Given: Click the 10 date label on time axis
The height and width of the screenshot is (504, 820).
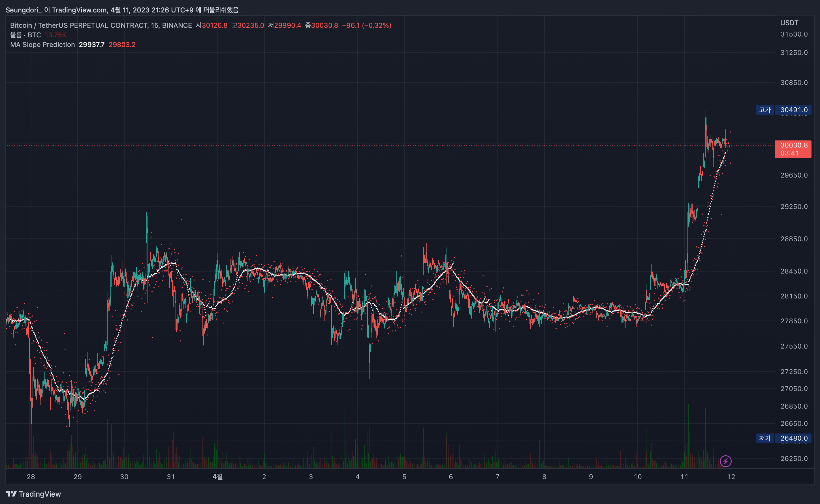Looking at the screenshot, I should tap(638, 477).
